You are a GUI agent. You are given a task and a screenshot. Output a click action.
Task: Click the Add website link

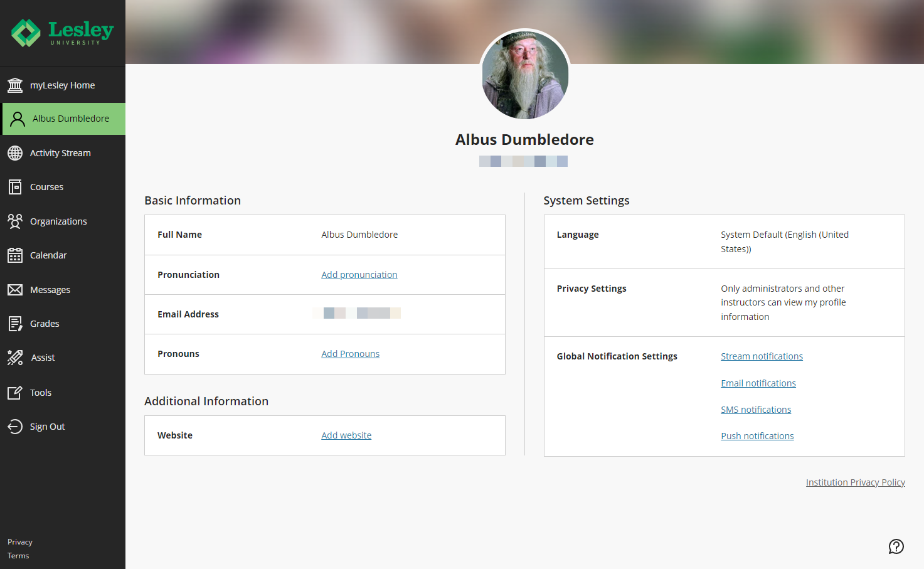pos(346,435)
